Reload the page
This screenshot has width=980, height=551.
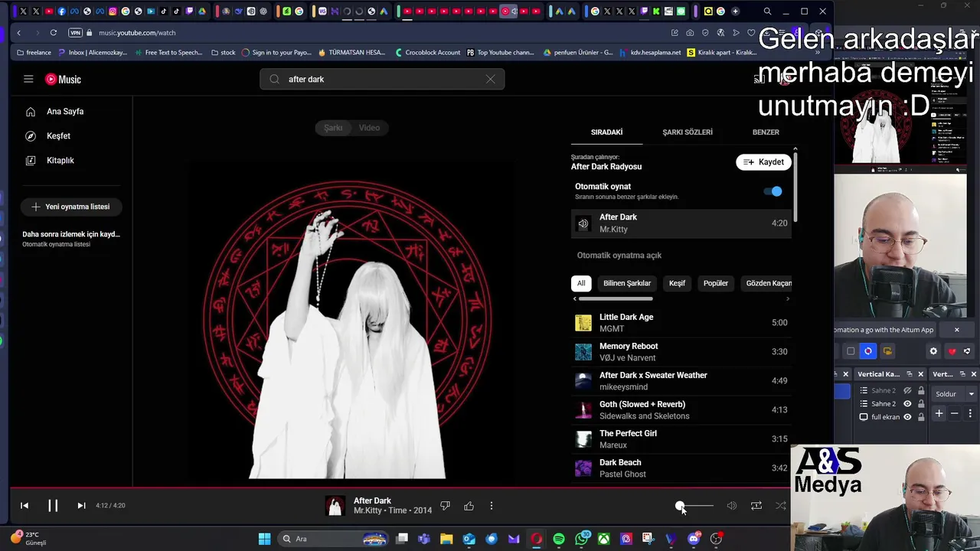coord(53,33)
